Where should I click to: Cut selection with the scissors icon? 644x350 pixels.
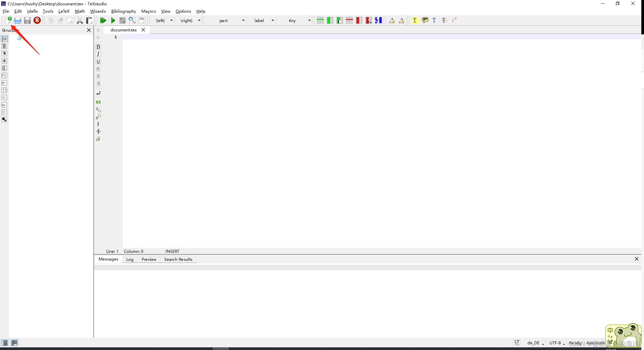pos(79,20)
